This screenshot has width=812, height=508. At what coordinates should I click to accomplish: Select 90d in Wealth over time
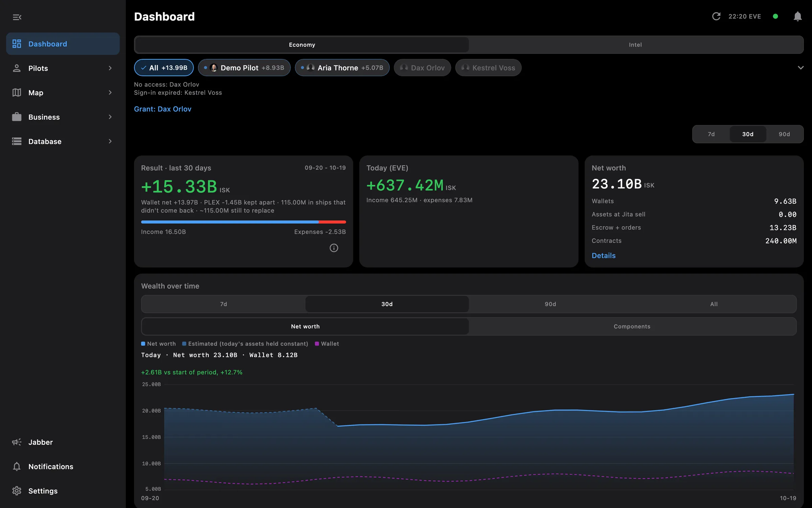[550, 304]
